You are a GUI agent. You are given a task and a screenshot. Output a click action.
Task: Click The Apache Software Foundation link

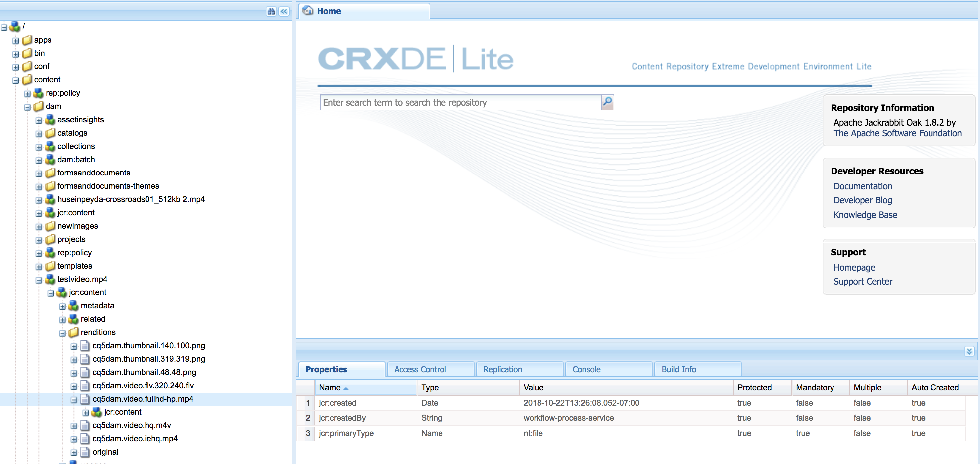click(897, 133)
